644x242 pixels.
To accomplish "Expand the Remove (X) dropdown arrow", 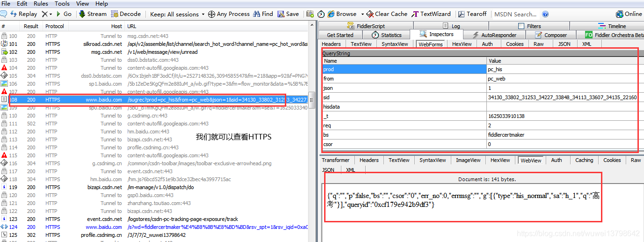I will [51, 14].
